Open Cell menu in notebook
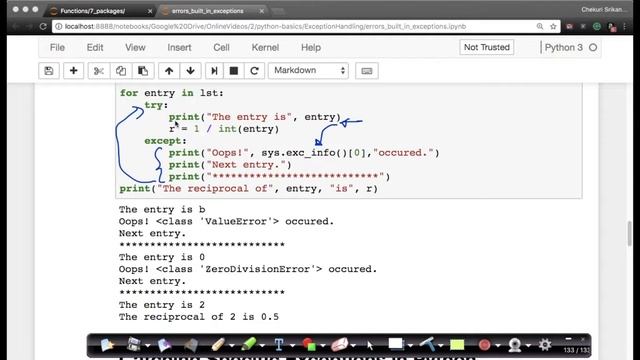The width and height of the screenshot is (640, 360). (x=221, y=47)
